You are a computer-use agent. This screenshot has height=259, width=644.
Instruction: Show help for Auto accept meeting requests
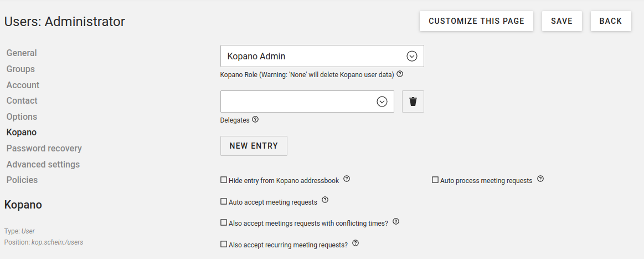[x=325, y=200]
